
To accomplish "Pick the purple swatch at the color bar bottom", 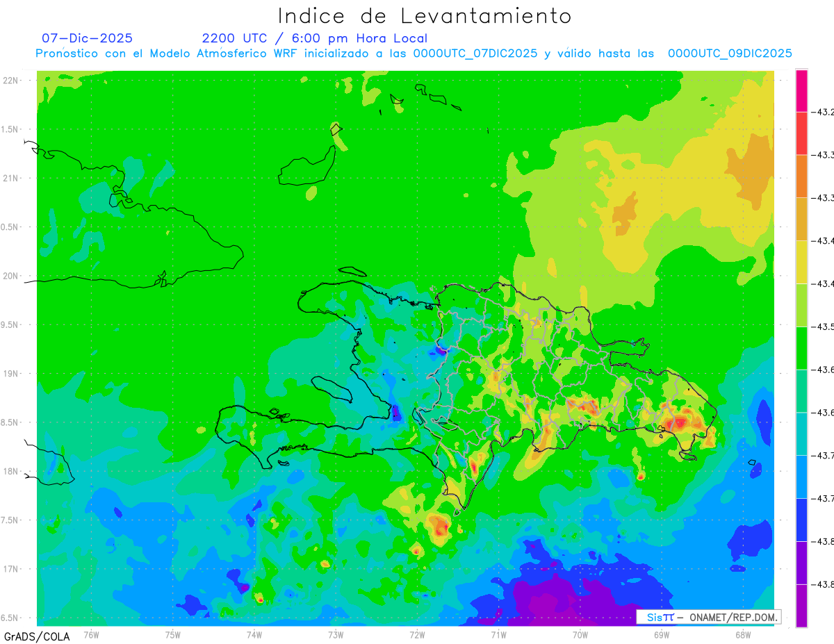I will [x=801, y=606].
